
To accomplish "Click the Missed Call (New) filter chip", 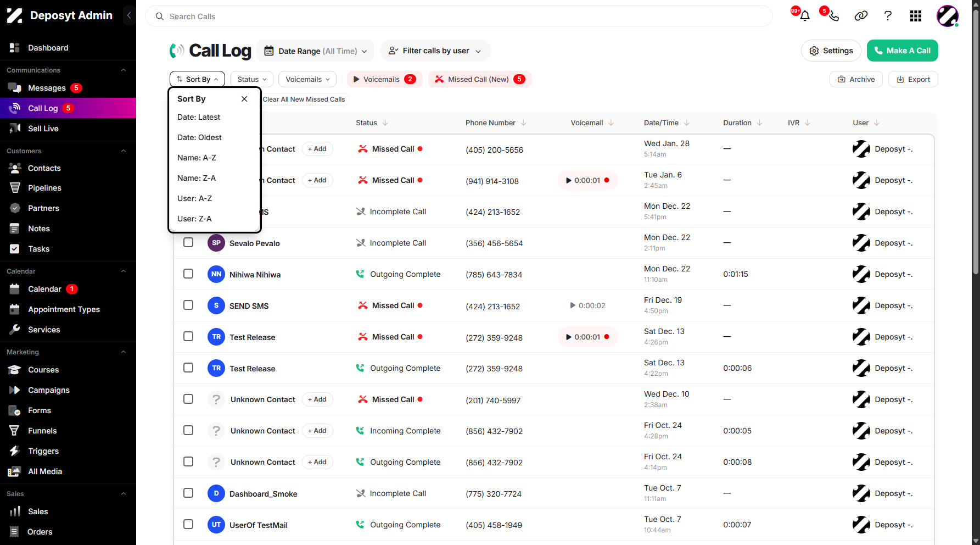I will [x=479, y=79].
